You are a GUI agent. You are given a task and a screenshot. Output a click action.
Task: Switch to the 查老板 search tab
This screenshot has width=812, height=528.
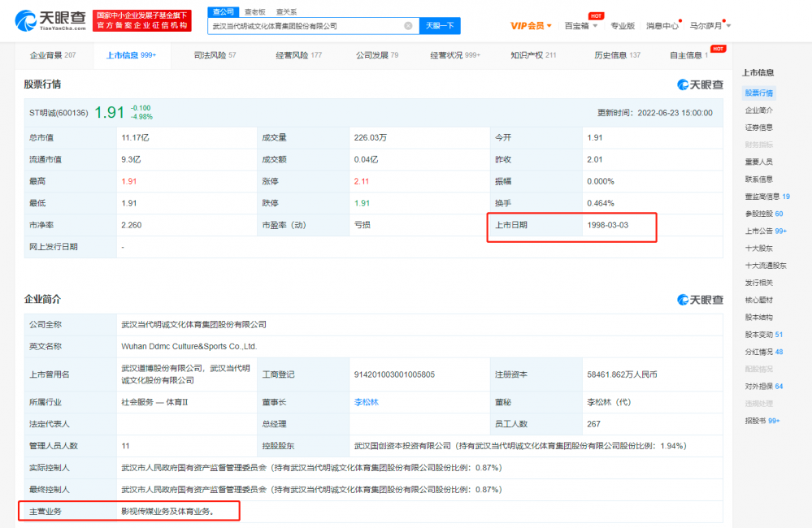(x=254, y=12)
